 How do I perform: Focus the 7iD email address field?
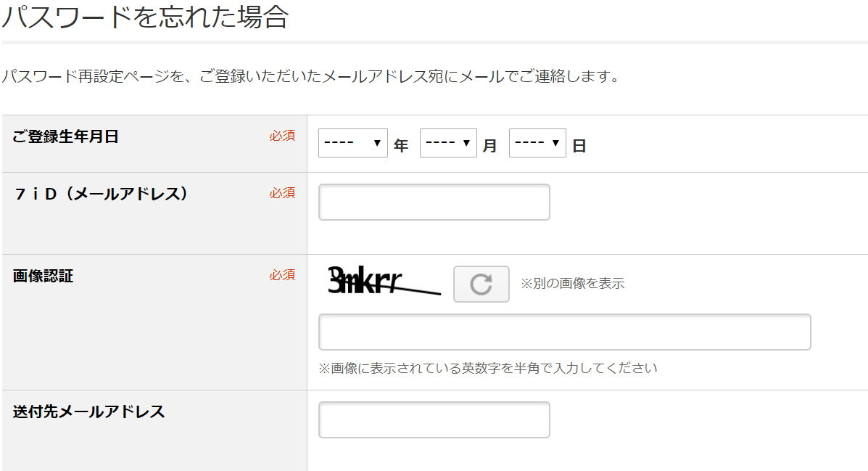tap(434, 202)
